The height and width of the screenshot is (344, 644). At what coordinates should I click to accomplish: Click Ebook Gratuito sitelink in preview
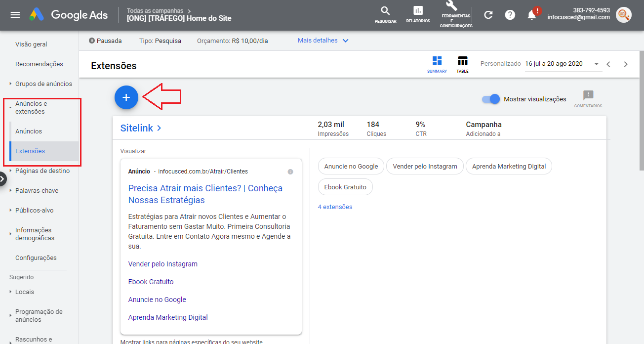point(151,282)
